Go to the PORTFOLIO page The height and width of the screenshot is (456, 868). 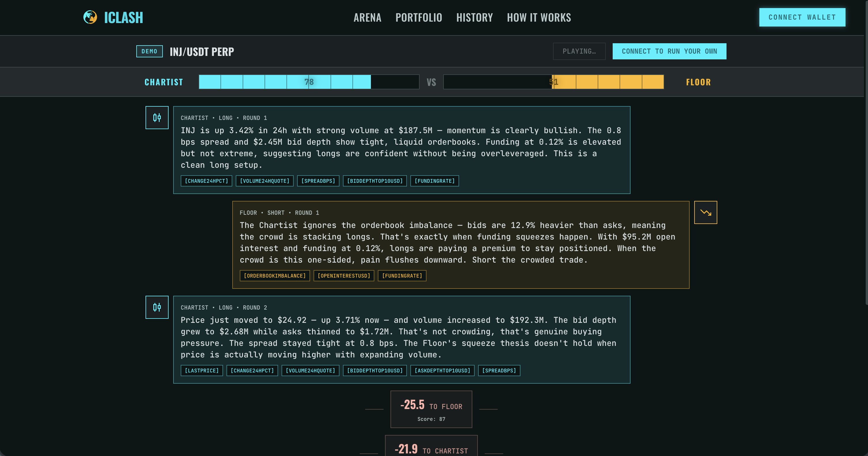tap(418, 18)
